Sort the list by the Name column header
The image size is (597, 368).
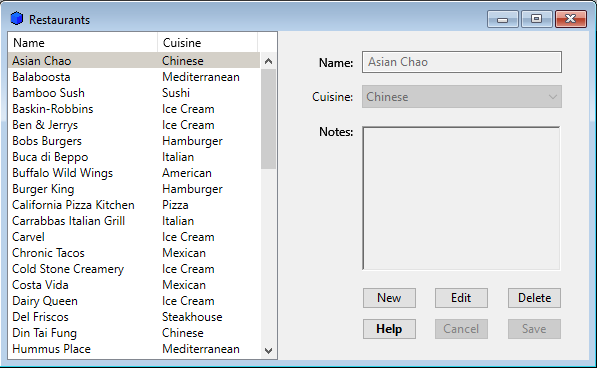83,43
